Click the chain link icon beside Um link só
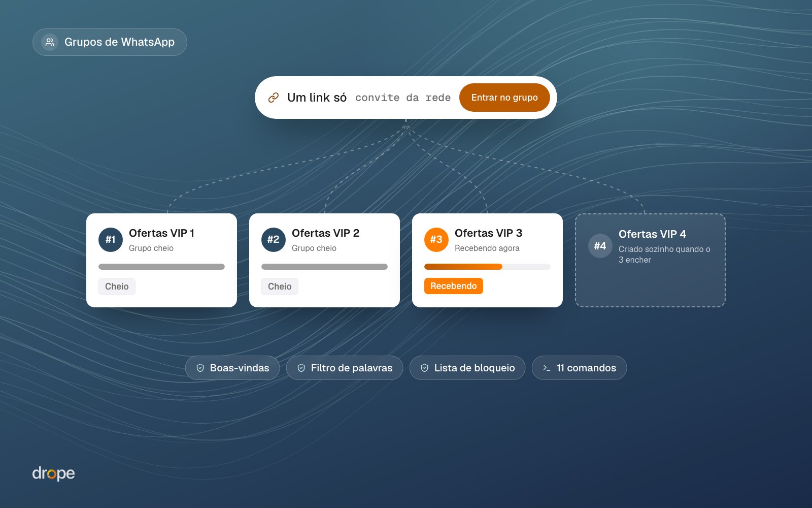 (x=274, y=98)
